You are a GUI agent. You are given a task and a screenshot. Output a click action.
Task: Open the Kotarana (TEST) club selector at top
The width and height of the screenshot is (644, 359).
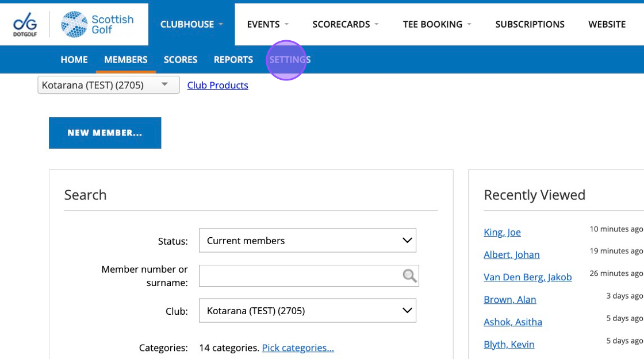109,85
